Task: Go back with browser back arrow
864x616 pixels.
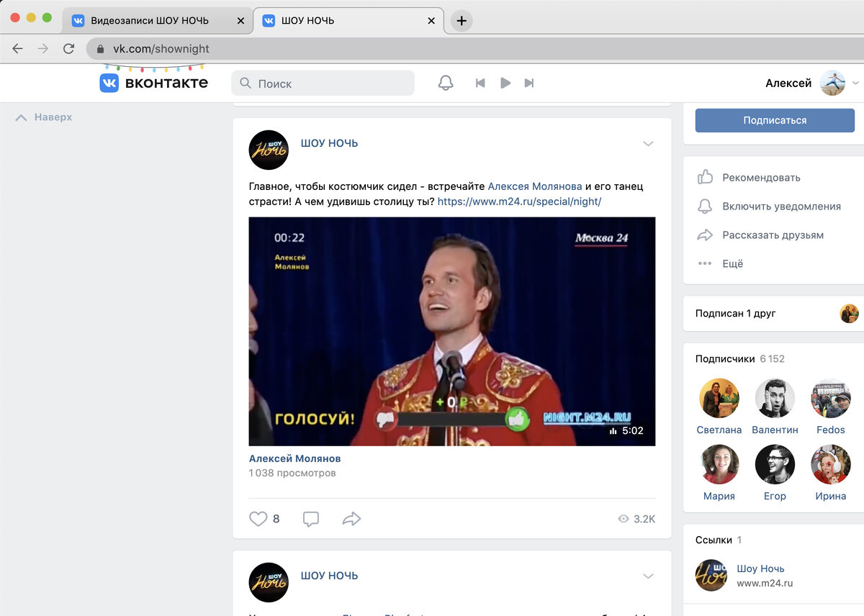Action: click(x=17, y=48)
